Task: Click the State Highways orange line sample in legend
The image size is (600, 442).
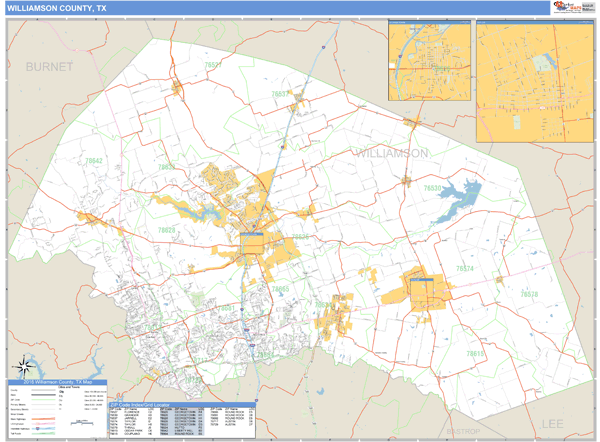Action: [44, 419]
